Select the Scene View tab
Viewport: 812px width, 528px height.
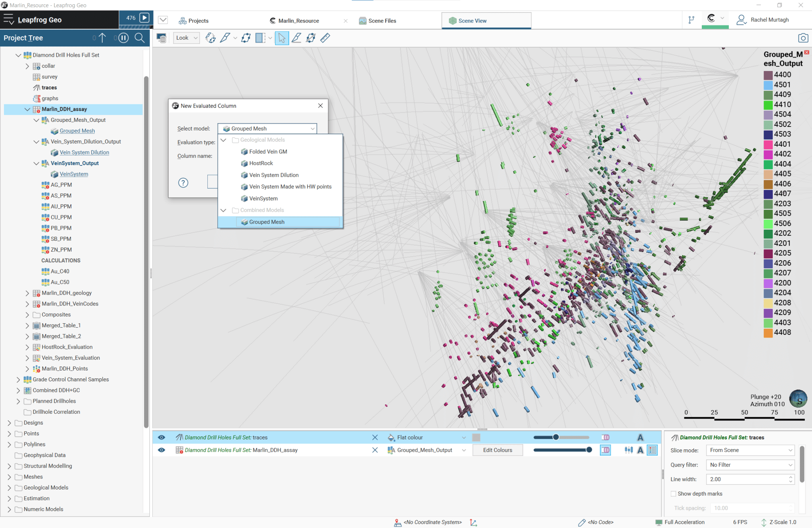pyautogui.click(x=486, y=21)
